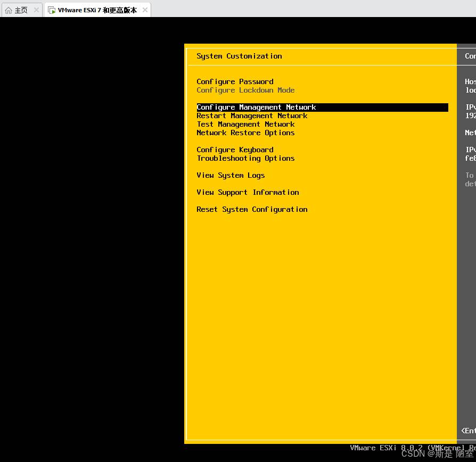
Task: Select the VMware ESXi 7 和更高版本 tab
Action: pos(97,10)
